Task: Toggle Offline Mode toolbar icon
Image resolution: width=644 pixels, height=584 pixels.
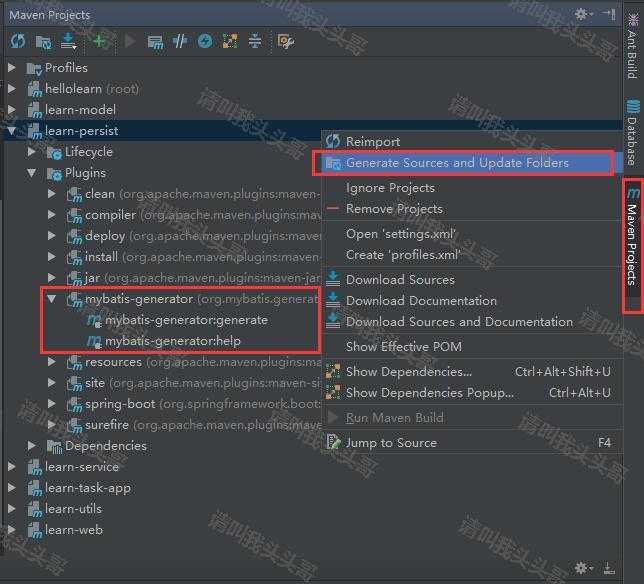Action: 180,41
